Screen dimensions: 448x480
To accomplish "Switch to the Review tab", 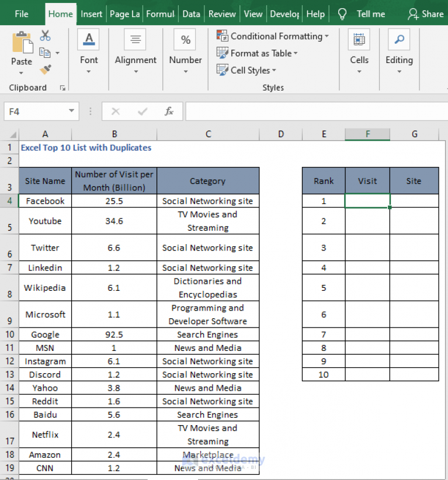I will pyautogui.click(x=222, y=14).
